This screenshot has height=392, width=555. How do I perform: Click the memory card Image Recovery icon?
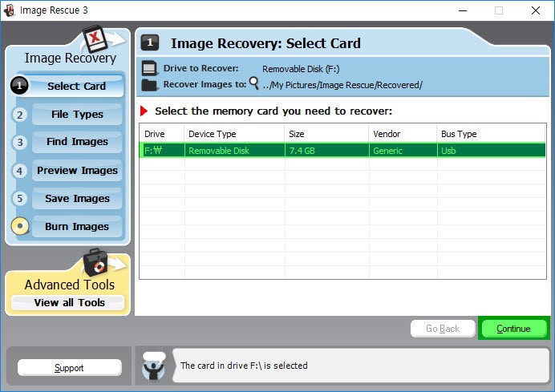(x=95, y=39)
